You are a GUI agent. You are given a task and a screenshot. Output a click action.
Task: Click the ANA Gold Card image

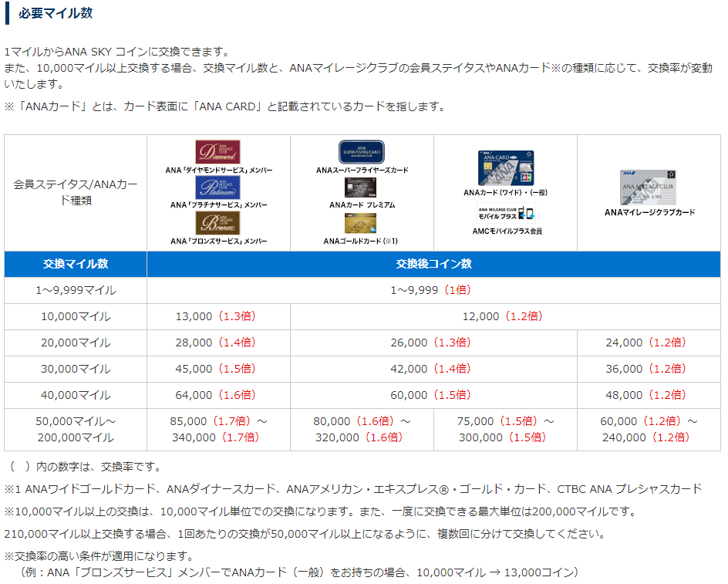[360, 224]
